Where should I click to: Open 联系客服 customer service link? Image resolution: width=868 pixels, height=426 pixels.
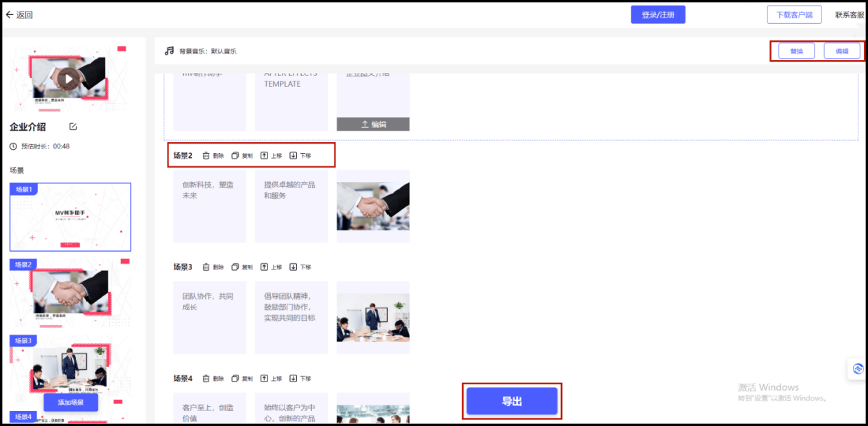(850, 14)
